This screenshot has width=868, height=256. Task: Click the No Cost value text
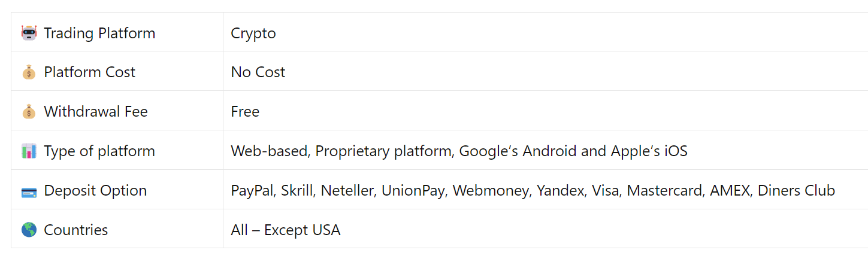pos(258,72)
